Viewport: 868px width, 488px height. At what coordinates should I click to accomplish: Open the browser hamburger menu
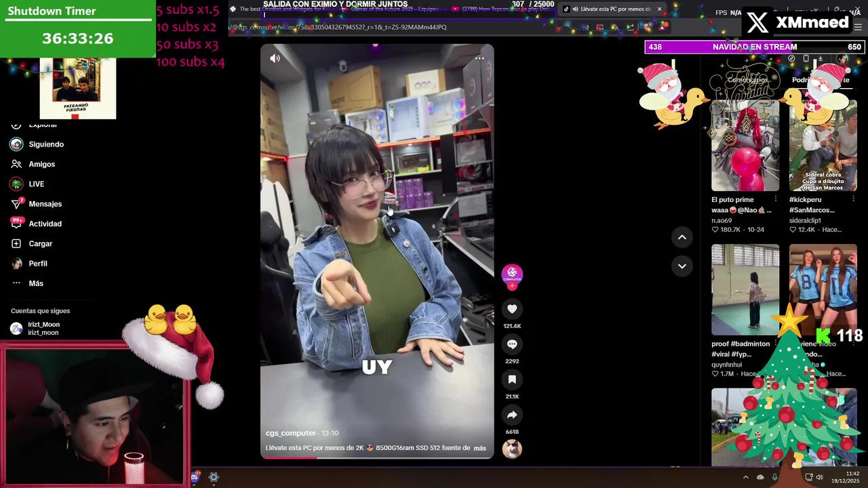pyautogui.click(x=858, y=27)
